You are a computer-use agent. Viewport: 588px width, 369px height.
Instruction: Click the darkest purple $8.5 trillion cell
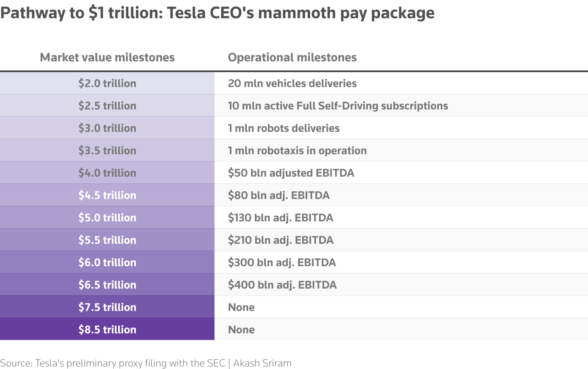click(107, 330)
